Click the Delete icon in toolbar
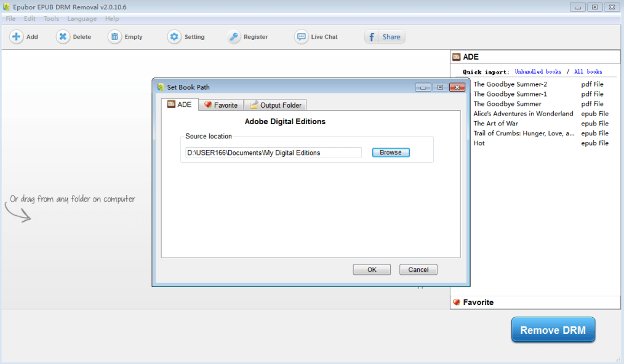Image resolution: width=624 pixels, height=364 pixels. (63, 37)
